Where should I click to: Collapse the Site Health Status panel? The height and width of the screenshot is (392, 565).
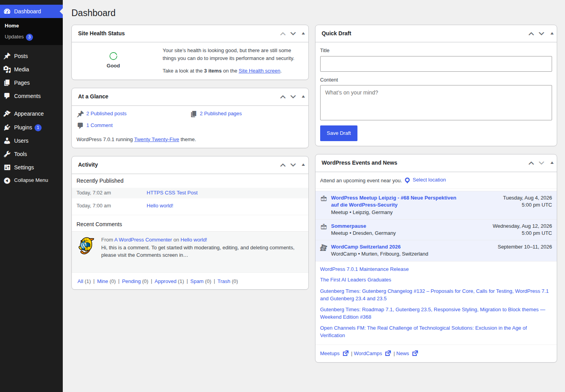coord(303,34)
